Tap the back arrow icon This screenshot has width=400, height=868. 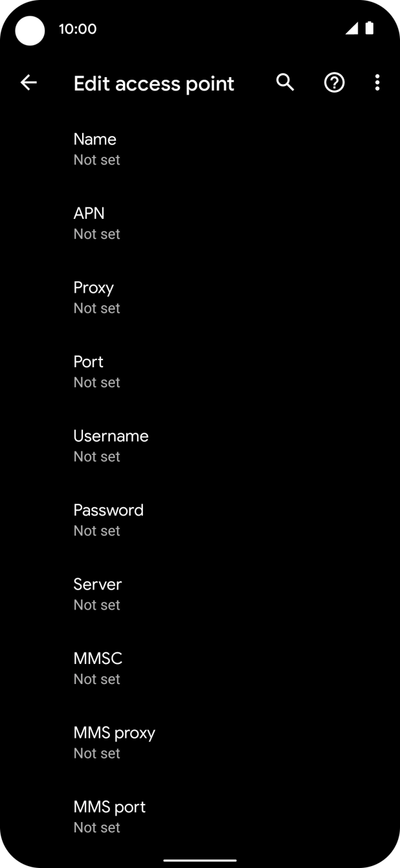(x=28, y=83)
